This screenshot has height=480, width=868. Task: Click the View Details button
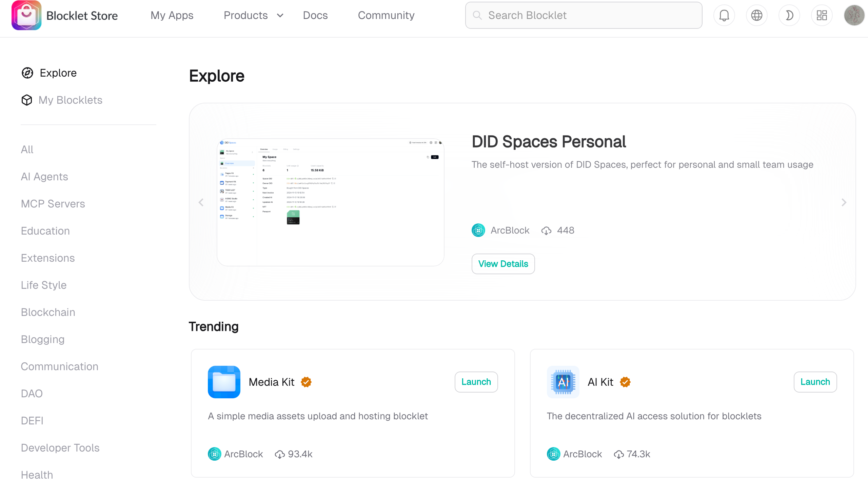pos(503,264)
